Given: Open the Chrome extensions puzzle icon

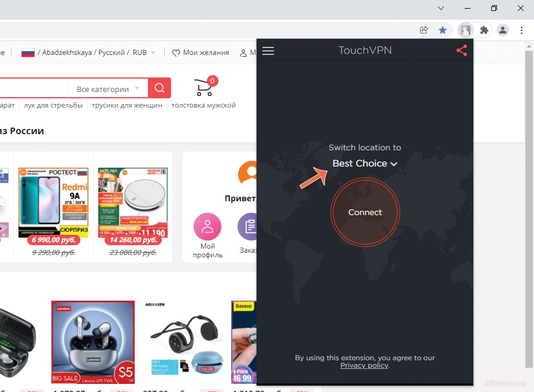Looking at the screenshot, I should pos(484,30).
